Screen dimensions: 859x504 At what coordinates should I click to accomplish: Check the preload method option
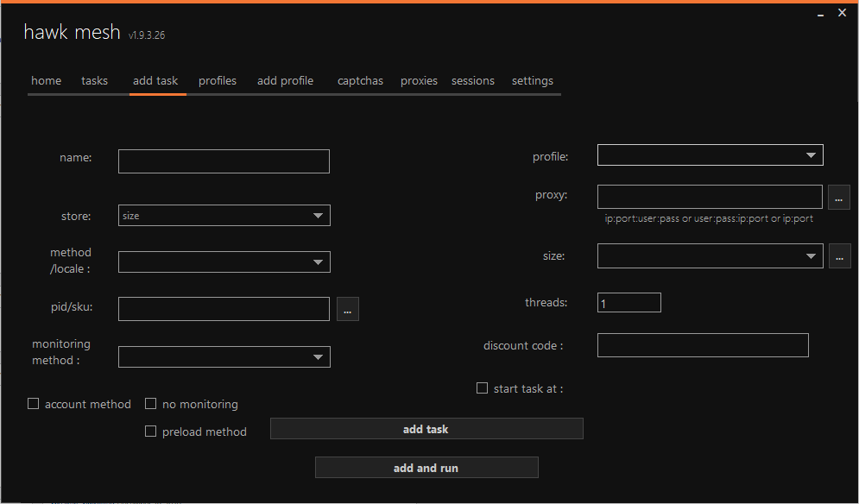(x=151, y=432)
